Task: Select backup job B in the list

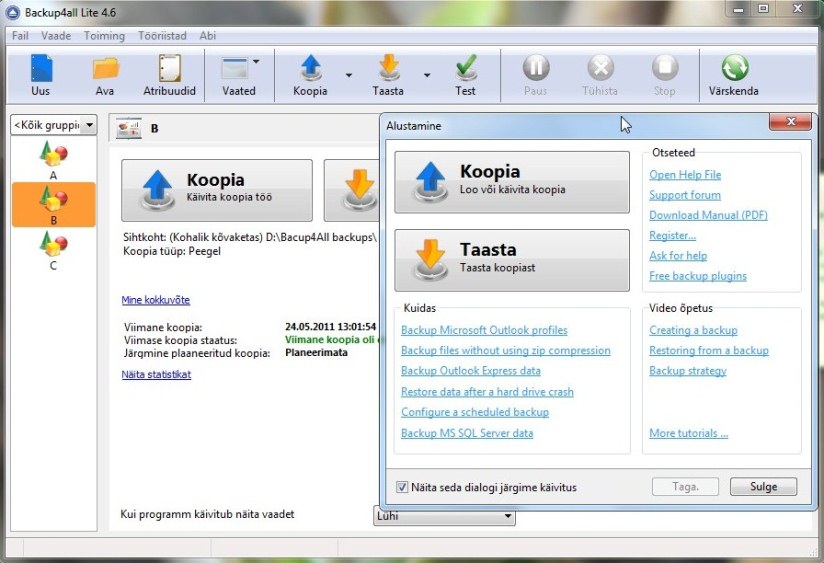Action: (x=53, y=204)
